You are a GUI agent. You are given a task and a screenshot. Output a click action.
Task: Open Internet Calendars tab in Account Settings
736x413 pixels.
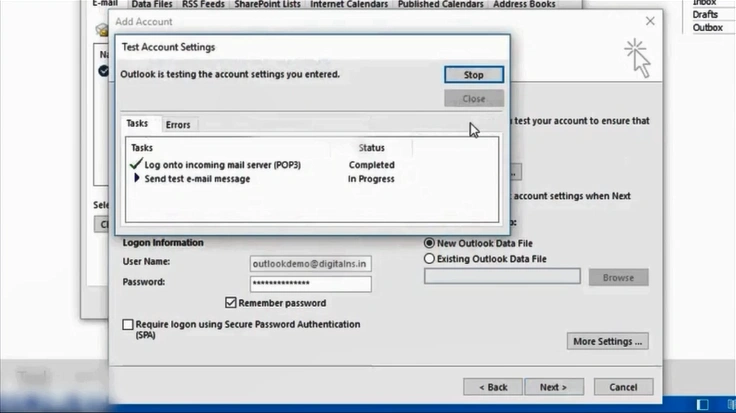coord(349,4)
